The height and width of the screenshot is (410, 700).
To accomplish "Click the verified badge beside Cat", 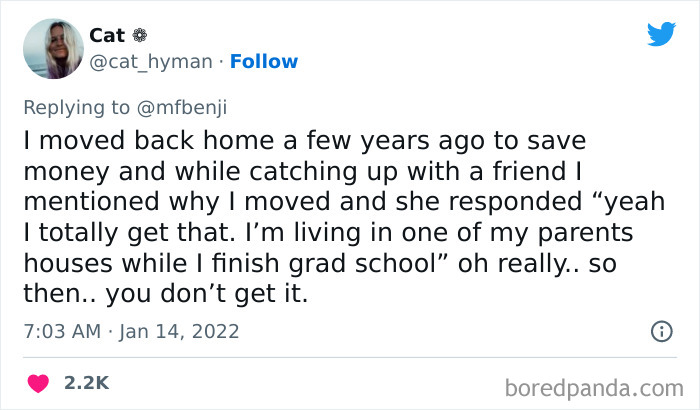I will (x=139, y=35).
